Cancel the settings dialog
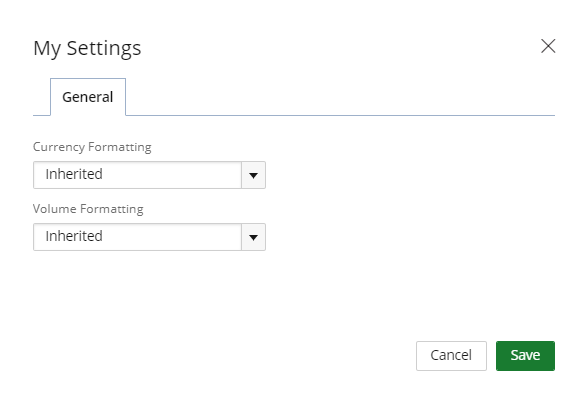 451,356
